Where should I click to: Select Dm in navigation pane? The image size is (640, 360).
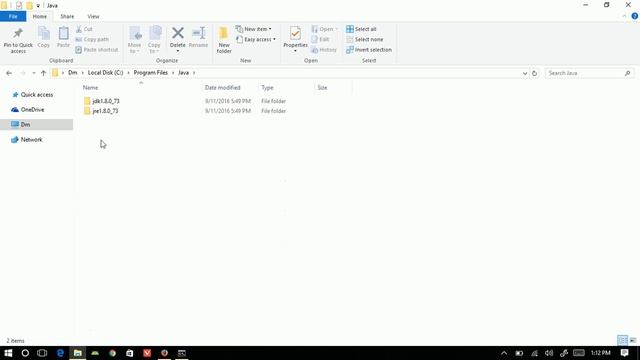pos(37,124)
